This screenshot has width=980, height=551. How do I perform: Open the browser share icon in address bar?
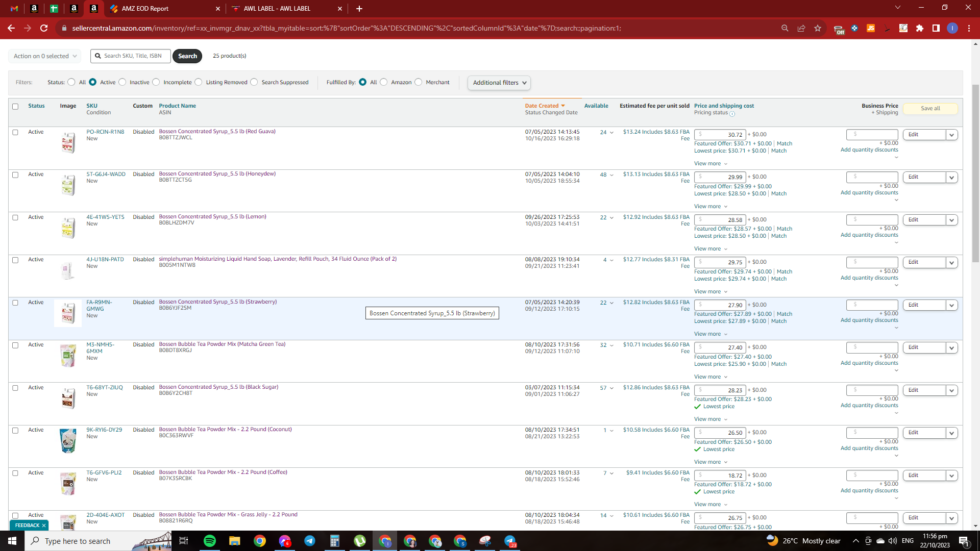pos(801,28)
